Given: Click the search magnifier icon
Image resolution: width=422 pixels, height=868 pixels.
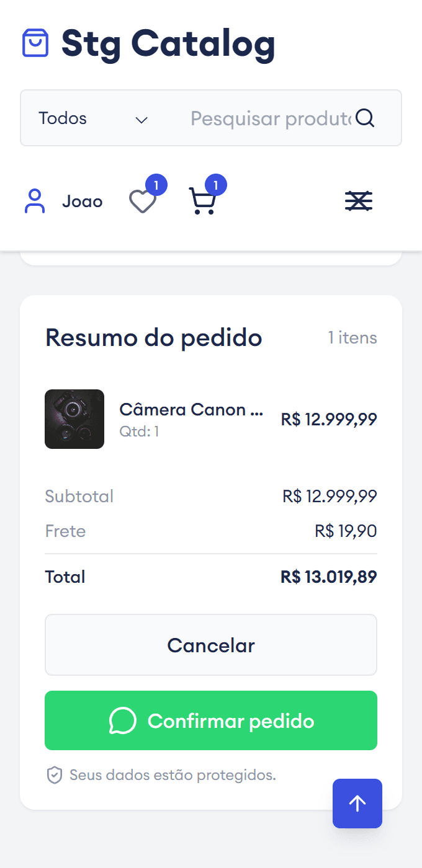Looking at the screenshot, I should pos(365,118).
